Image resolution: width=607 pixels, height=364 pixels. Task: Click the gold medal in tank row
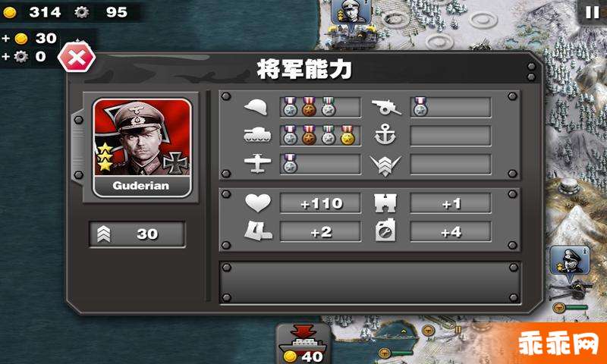point(348,136)
